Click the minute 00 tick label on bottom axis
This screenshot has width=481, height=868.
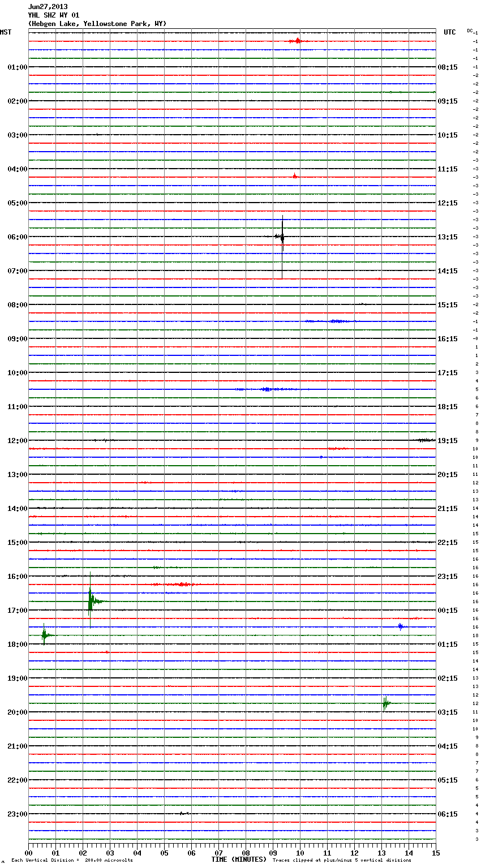coord(28,853)
